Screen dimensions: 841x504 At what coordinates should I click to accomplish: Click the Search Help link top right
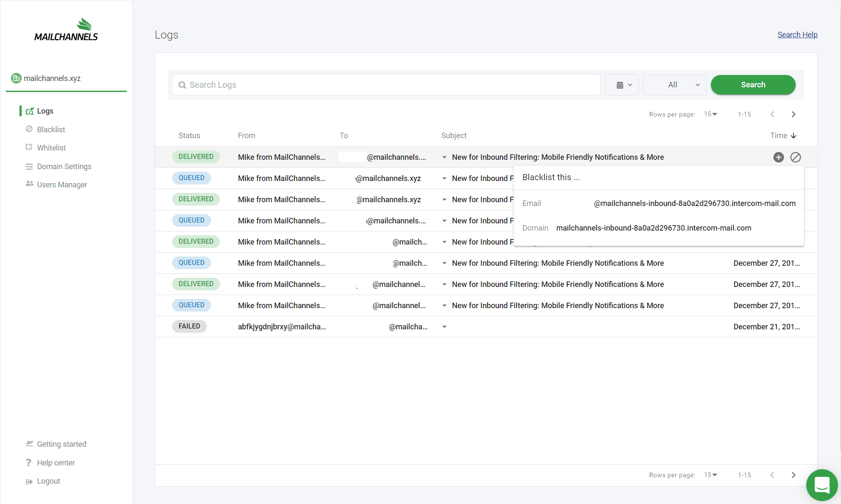tap(797, 34)
